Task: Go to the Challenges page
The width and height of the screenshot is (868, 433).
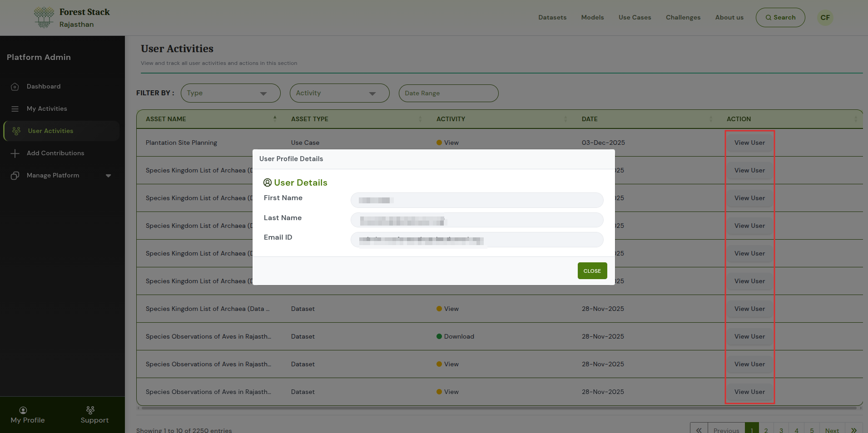Action: pos(683,18)
